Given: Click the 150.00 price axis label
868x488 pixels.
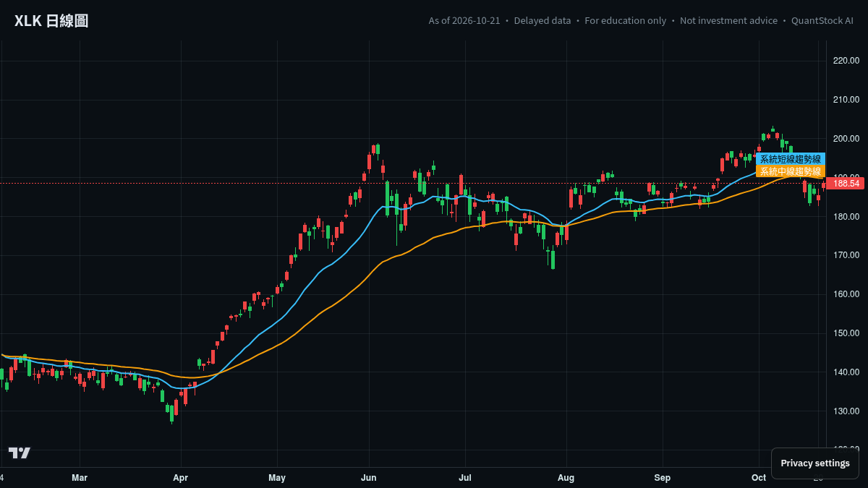Looking at the screenshot, I should pyautogui.click(x=846, y=333).
